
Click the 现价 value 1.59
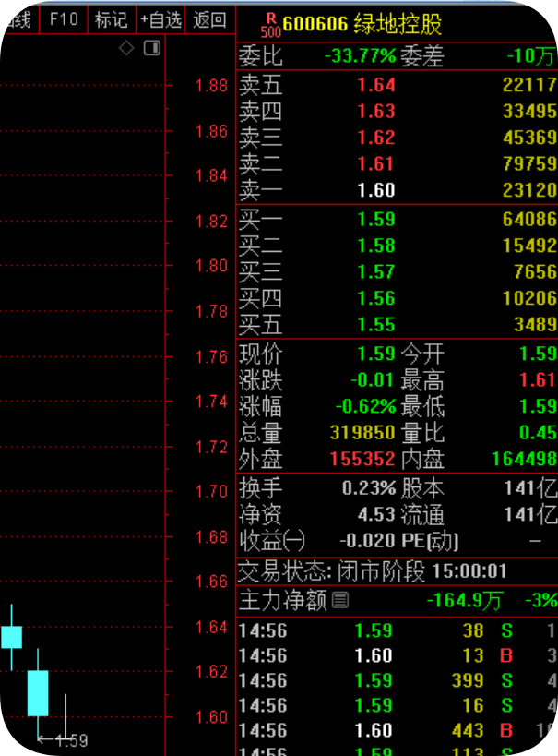(x=376, y=354)
